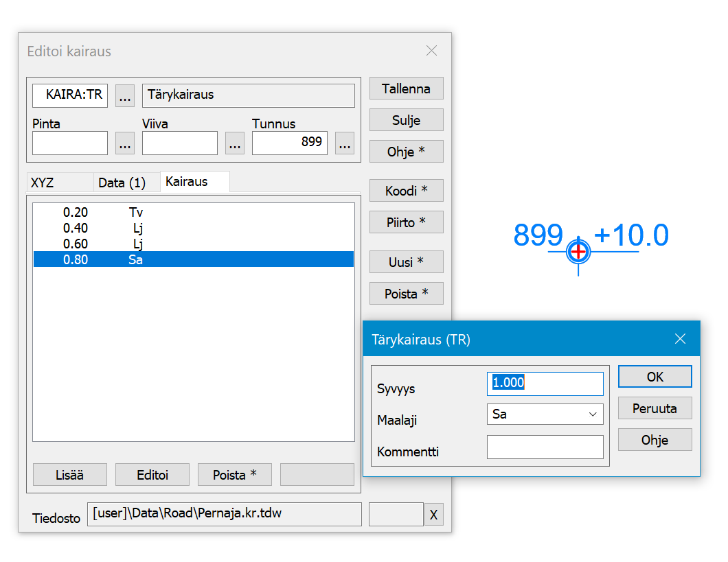Cancel with the Peruuta button
Viewport: 728px width, 562px height.
655,408
